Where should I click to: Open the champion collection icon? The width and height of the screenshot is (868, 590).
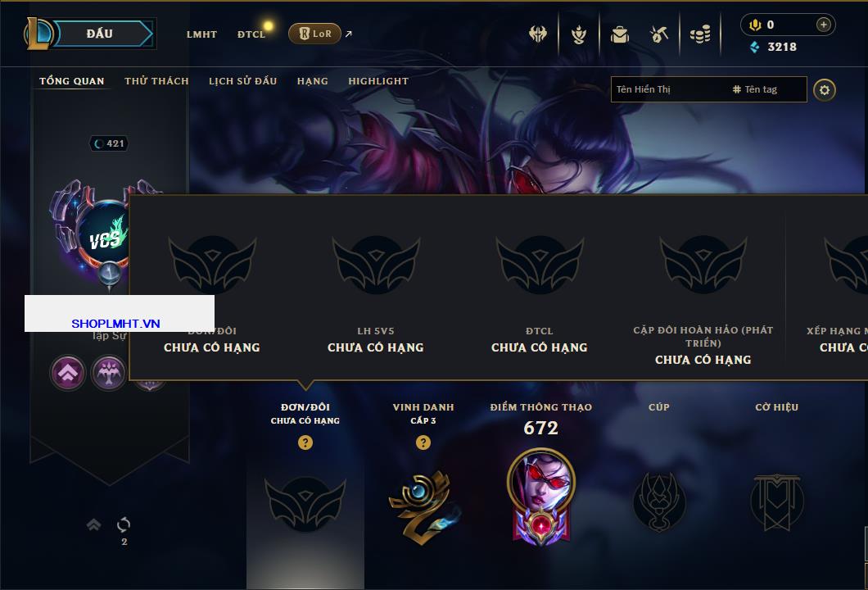tap(579, 34)
